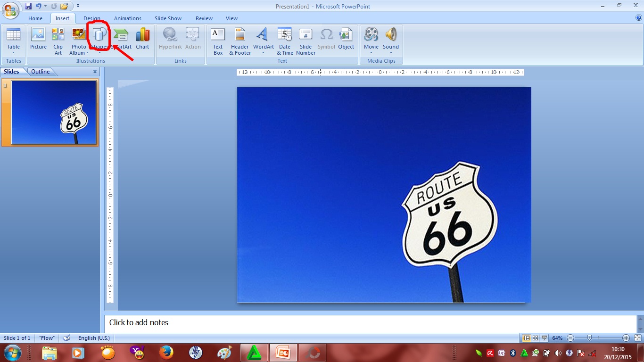Expand the WordArt gallery
The image size is (644, 362).
click(263, 53)
